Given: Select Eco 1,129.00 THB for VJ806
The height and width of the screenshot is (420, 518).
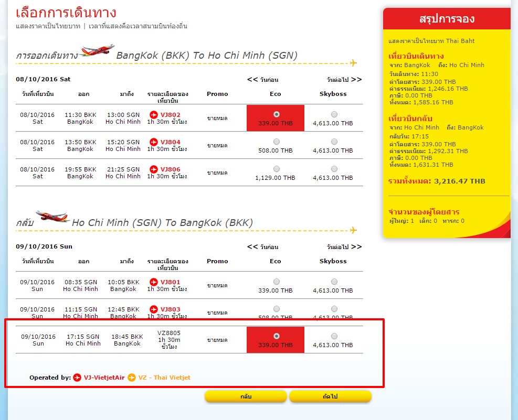Looking at the screenshot, I should [277, 169].
